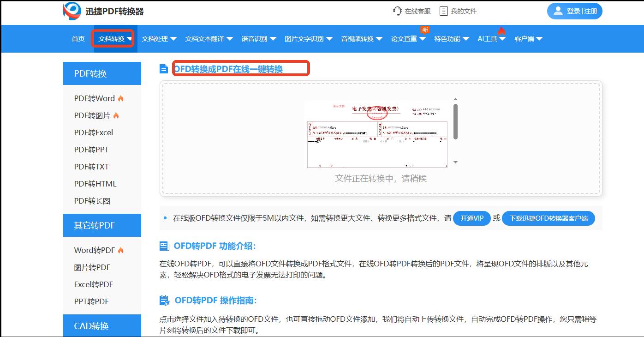Select Word转PDF in sidebar
This screenshot has height=337, width=644.
95,250
